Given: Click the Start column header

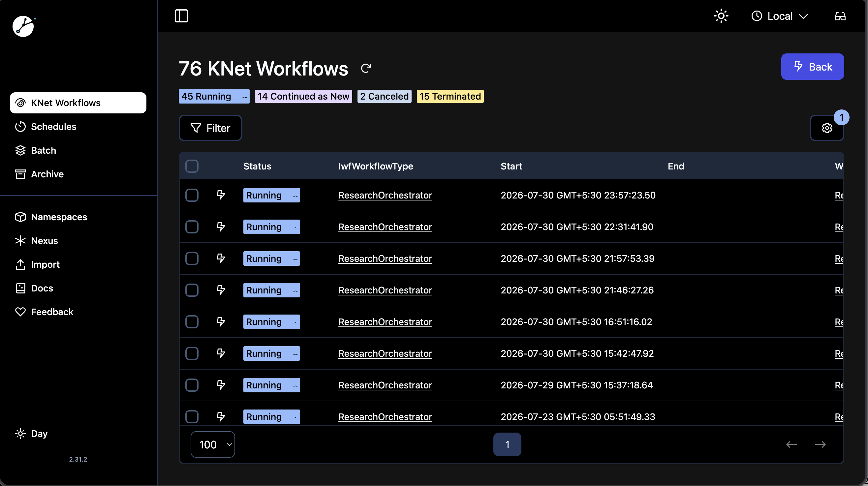Looking at the screenshot, I should 511,166.
